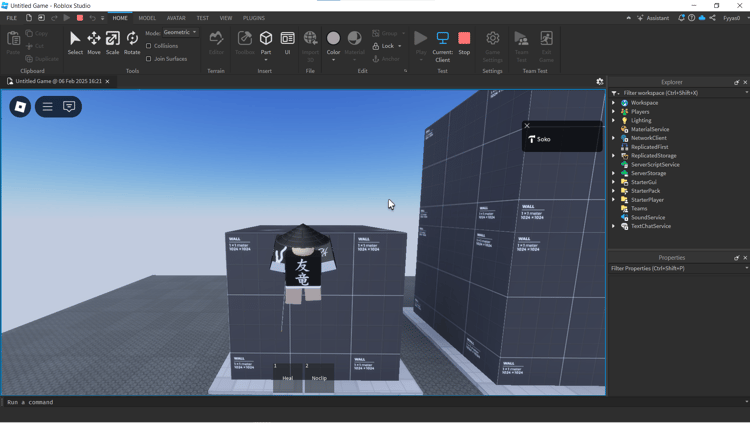This screenshot has width=750, height=423.
Task: Expand the Players node
Action: pyautogui.click(x=614, y=111)
